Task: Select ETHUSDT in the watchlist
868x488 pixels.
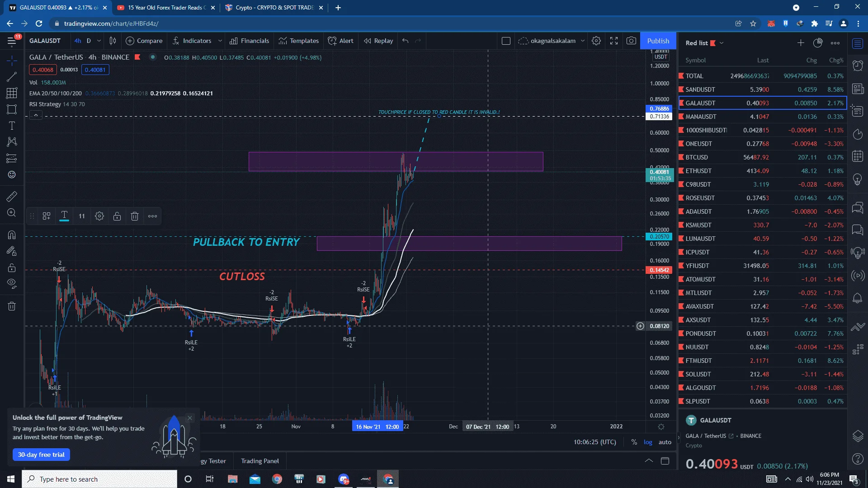Action: coord(762,171)
